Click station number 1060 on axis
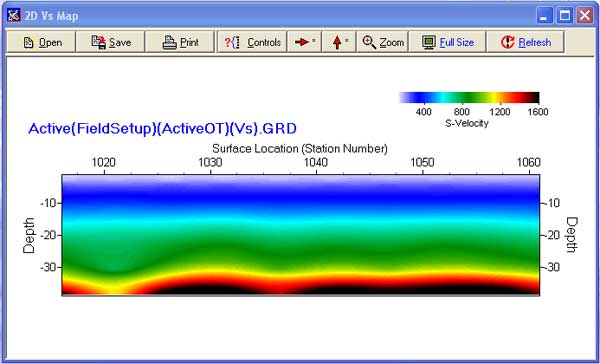 (529, 162)
